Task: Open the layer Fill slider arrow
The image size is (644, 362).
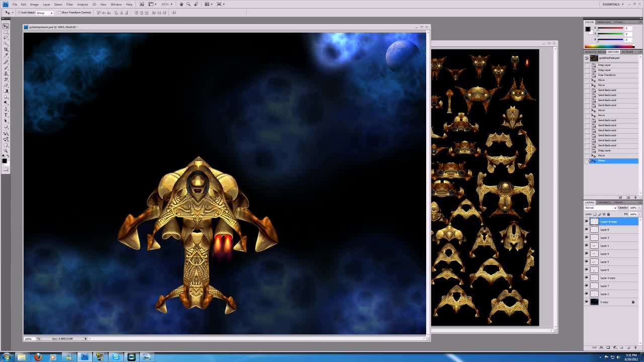Action: click(639, 214)
